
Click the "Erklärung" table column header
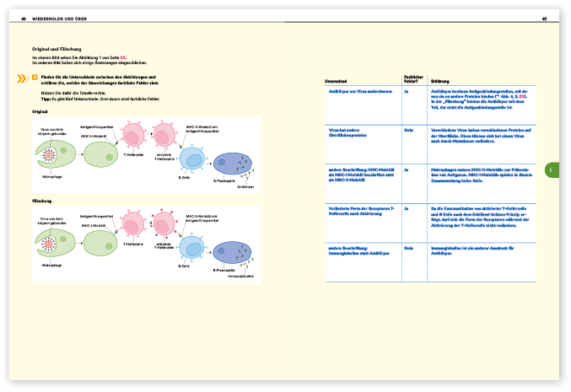pyautogui.click(x=440, y=81)
